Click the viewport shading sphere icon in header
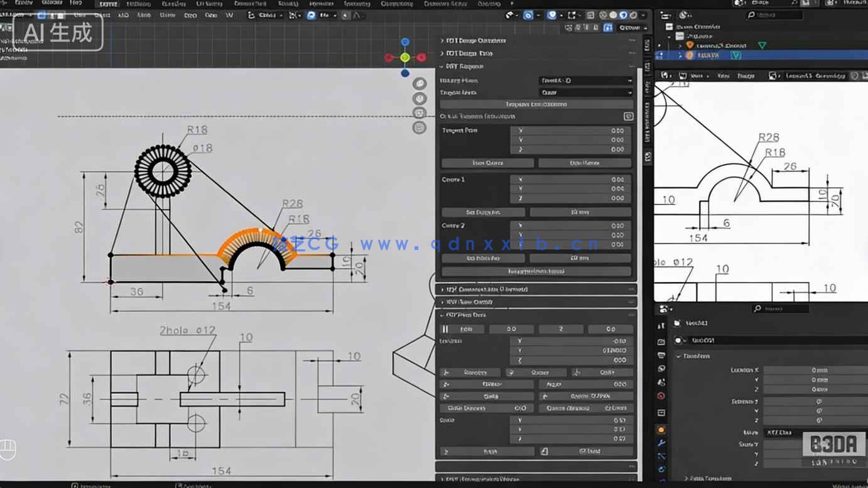 613,14
